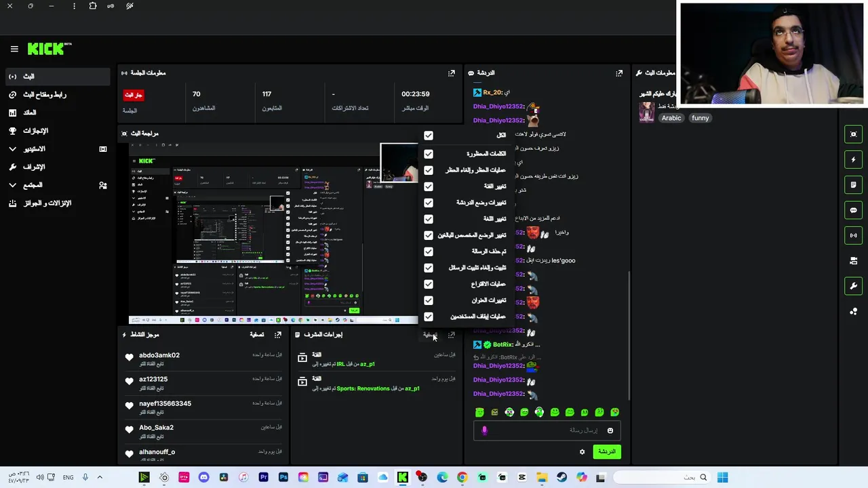868x488 pixels.
Task: Open Photoshop from the taskbar
Action: point(283,478)
